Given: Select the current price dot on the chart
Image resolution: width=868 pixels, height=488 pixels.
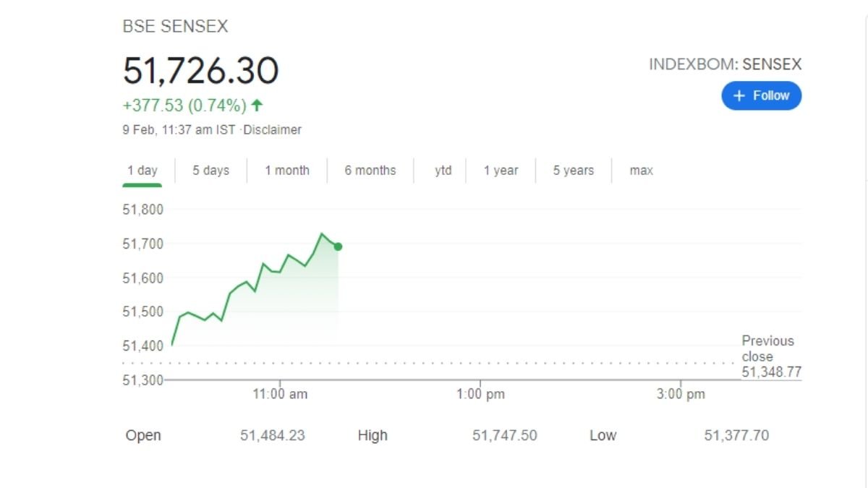Looking at the screenshot, I should (x=337, y=247).
